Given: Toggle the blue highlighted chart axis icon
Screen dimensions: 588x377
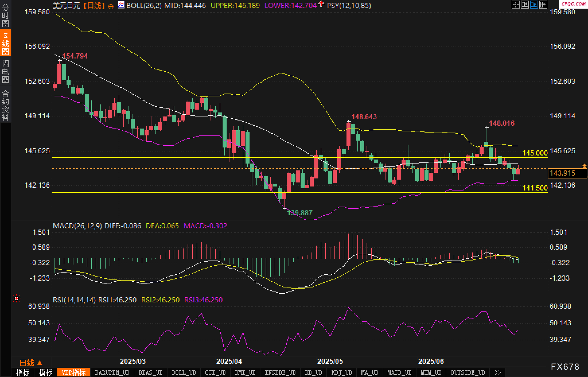Looking at the screenshot, I should 534,5.
